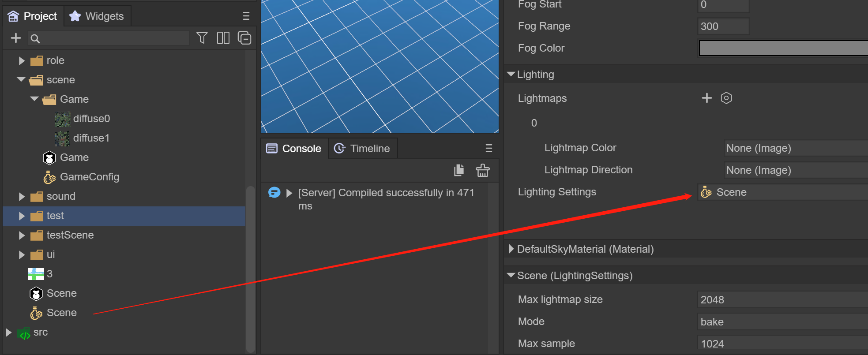This screenshot has width=868, height=355.
Task: Switch to the Timeline tab
Action: [363, 149]
